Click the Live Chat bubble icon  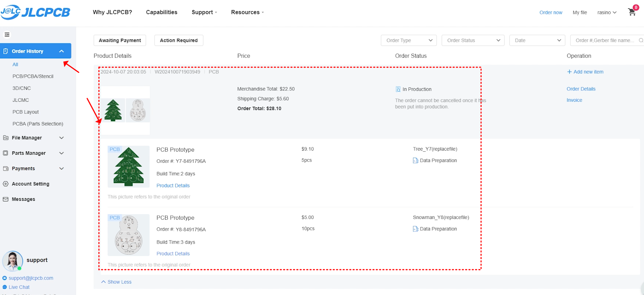(x=5, y=287)
